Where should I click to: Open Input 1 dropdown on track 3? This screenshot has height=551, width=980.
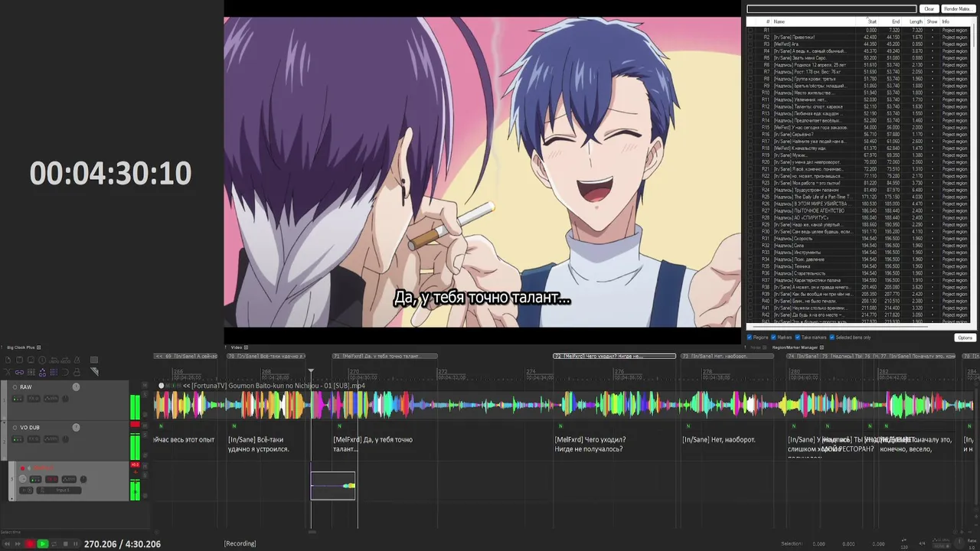click(59, 490)
